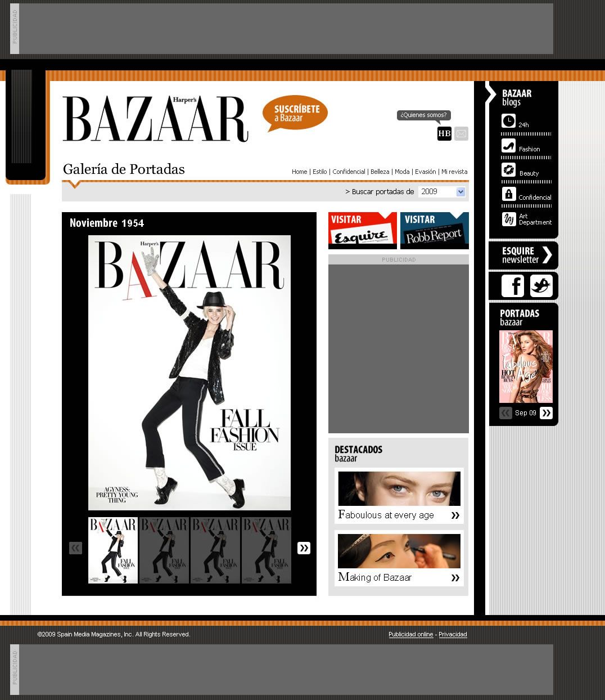Viewport: 605px width, 700px height.
Task: Click the Noviembre 1954 title
Action: click(107, 223)
